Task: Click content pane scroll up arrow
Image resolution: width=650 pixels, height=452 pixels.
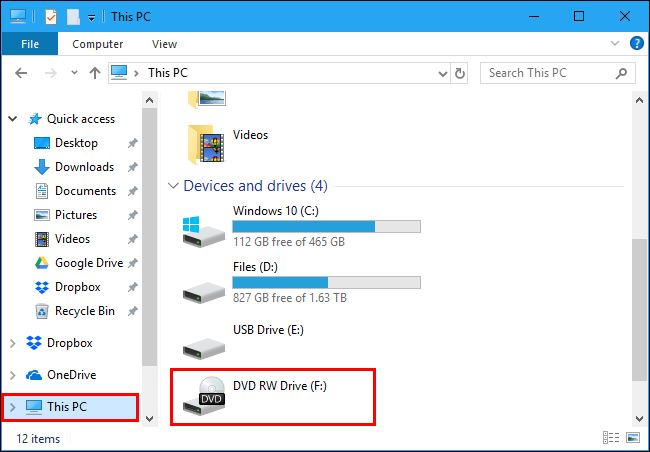Action: pyautogui.click(x=639, y=100)
